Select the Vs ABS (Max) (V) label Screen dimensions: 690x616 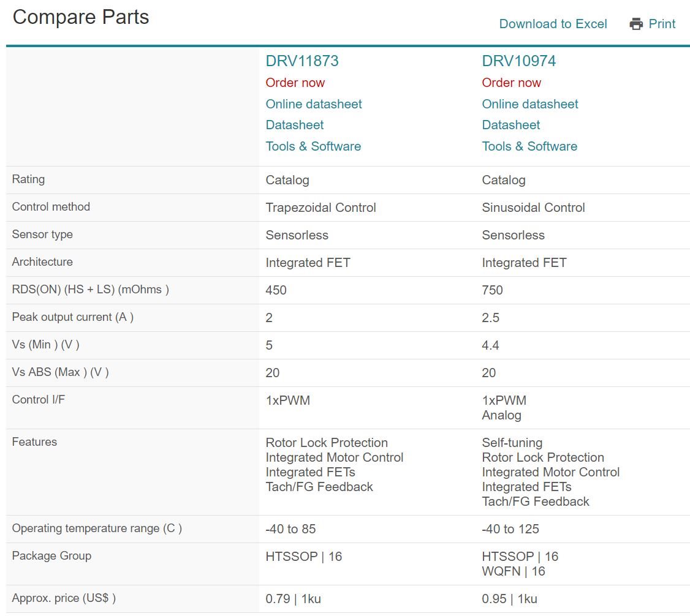(x=60, y=372)
